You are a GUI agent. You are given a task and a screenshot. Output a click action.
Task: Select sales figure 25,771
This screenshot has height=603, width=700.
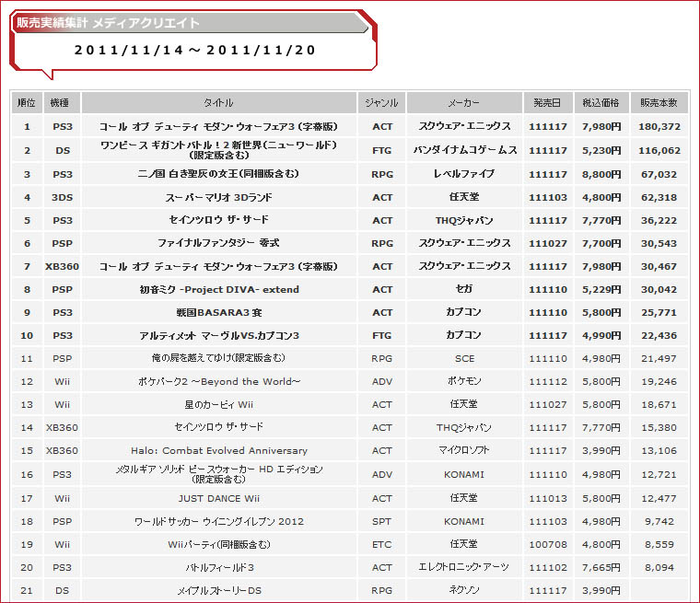659,313
